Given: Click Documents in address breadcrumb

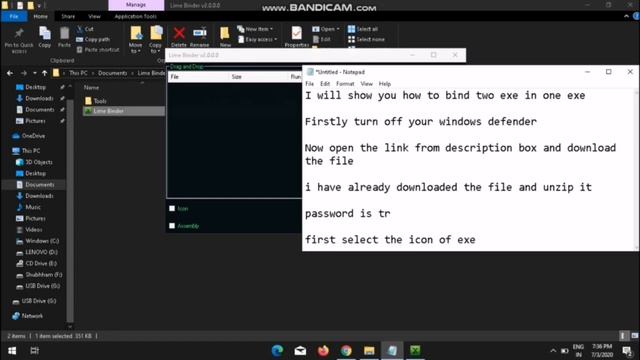Looking at the screenshot, I should [113, 73].
